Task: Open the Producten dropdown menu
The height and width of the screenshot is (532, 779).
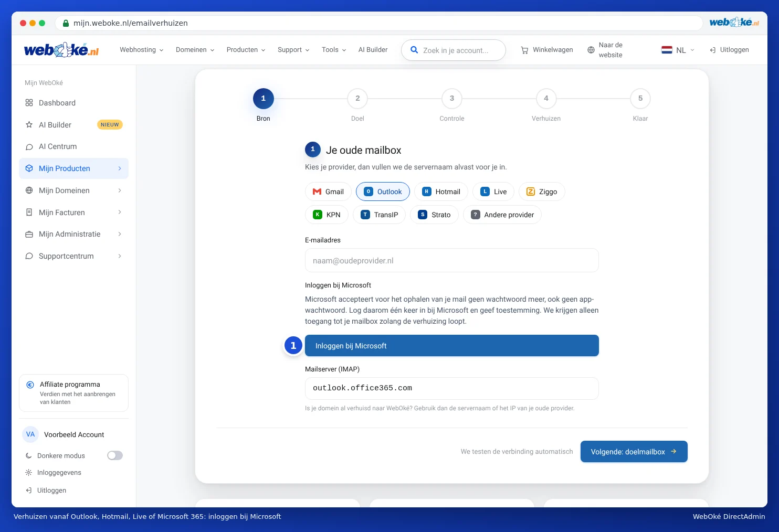Action: click(246, 50)
